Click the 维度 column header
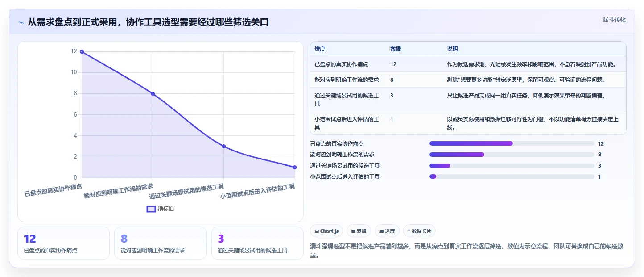 [x=320, y=49]
